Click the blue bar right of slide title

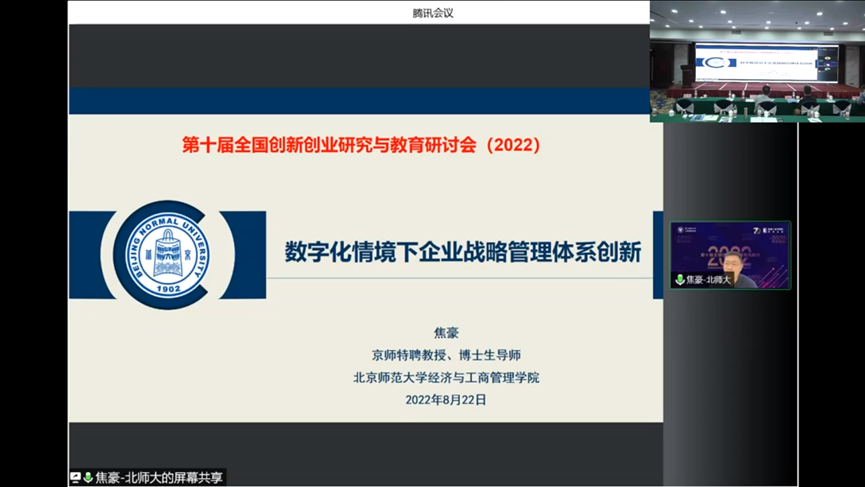pyautogui.click(x=657, y=255)
